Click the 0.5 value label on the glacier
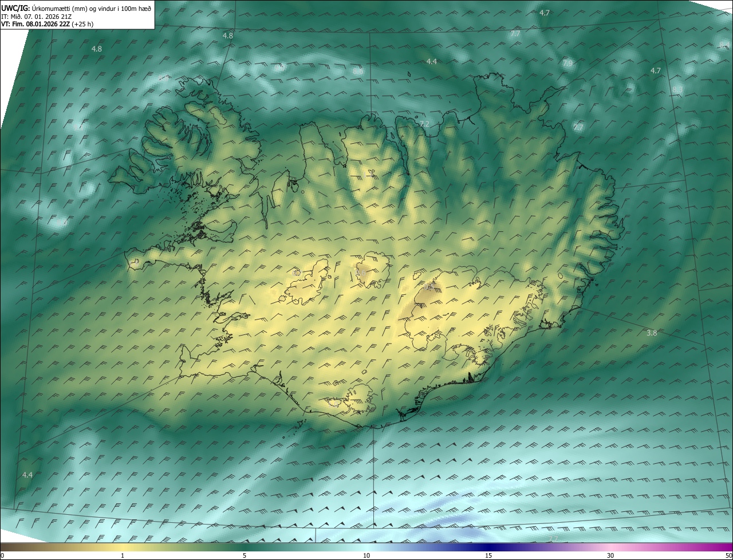The image size is (733, 560). [x=429, y=287]
